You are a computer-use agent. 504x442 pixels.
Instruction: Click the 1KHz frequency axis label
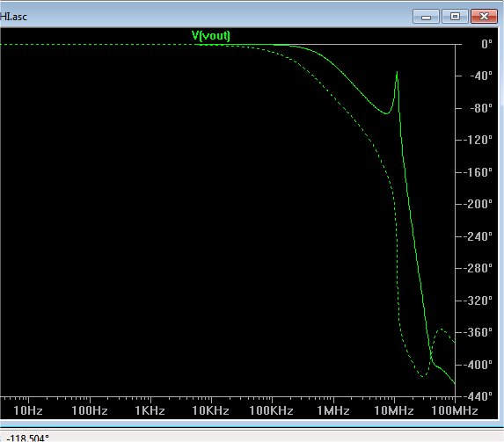point(150,411)
